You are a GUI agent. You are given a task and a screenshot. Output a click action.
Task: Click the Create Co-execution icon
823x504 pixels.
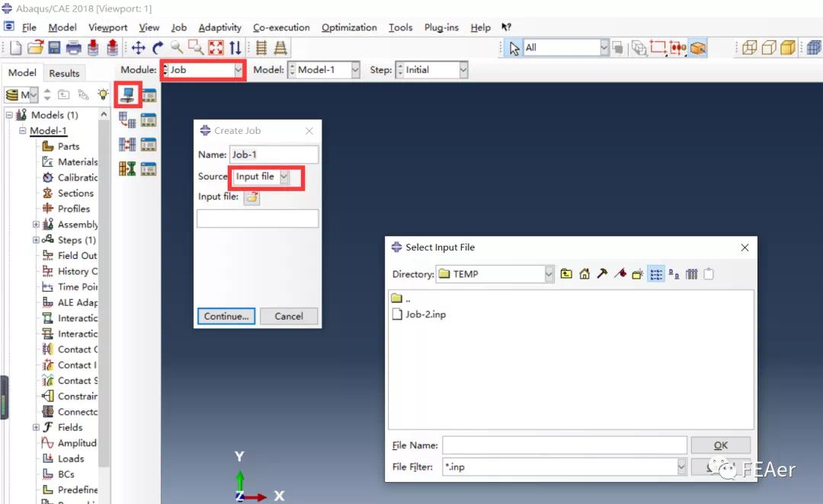tap(127, 144)
